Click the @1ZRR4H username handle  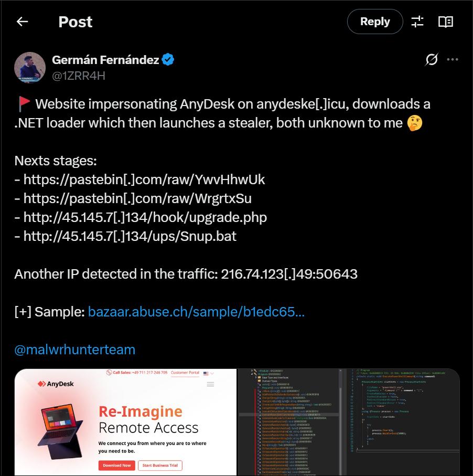(x=78, y=76)
